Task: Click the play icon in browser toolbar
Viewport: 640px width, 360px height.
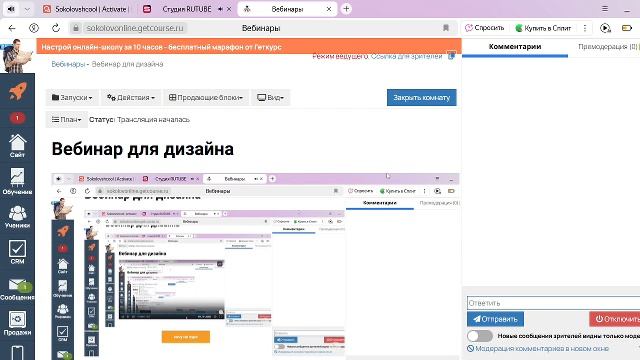Action: pyautogui.click(x=605, y=28)
